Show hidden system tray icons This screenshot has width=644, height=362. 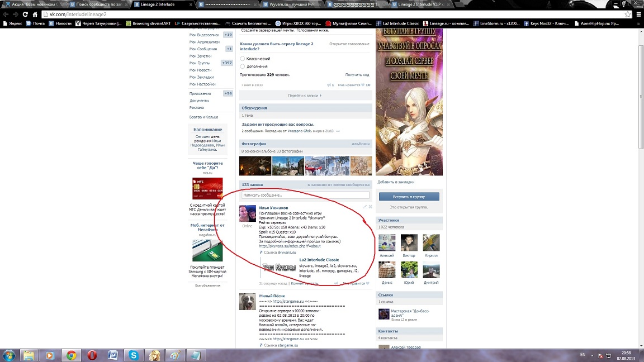click(592, 355)
